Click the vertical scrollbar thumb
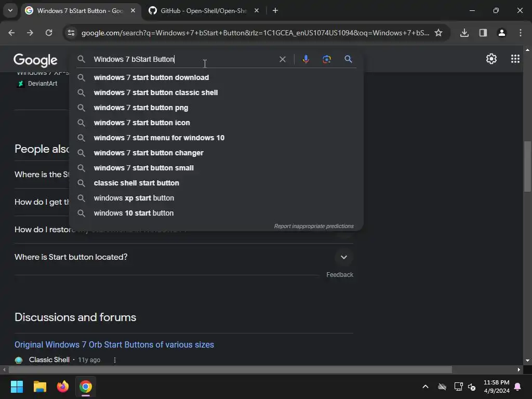 click(x=527, y=166)
